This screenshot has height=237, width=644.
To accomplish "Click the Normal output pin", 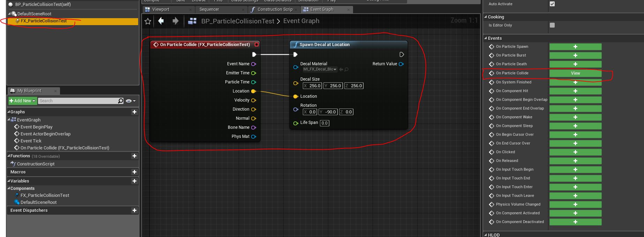I will point(254,118).
